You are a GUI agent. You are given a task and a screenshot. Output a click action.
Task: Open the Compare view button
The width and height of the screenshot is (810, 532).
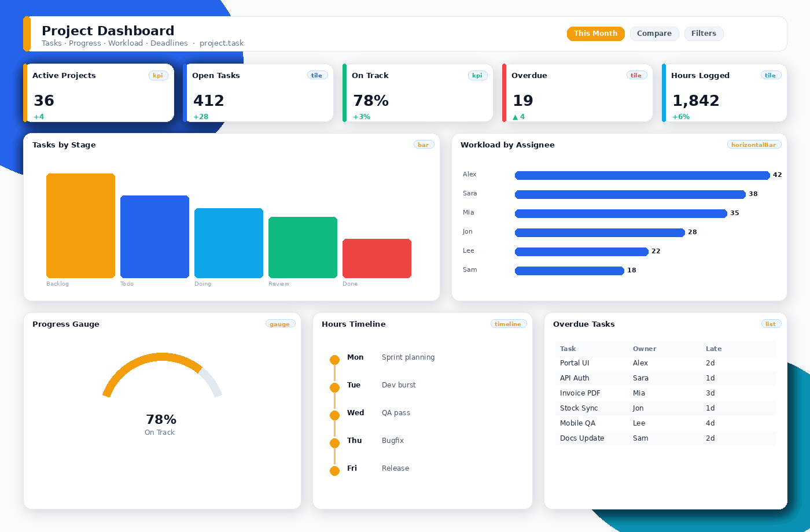click(x=654, y=34)
